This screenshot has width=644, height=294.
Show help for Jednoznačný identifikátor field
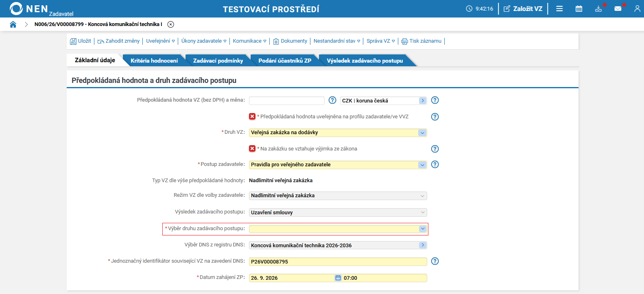click(435, 261)
